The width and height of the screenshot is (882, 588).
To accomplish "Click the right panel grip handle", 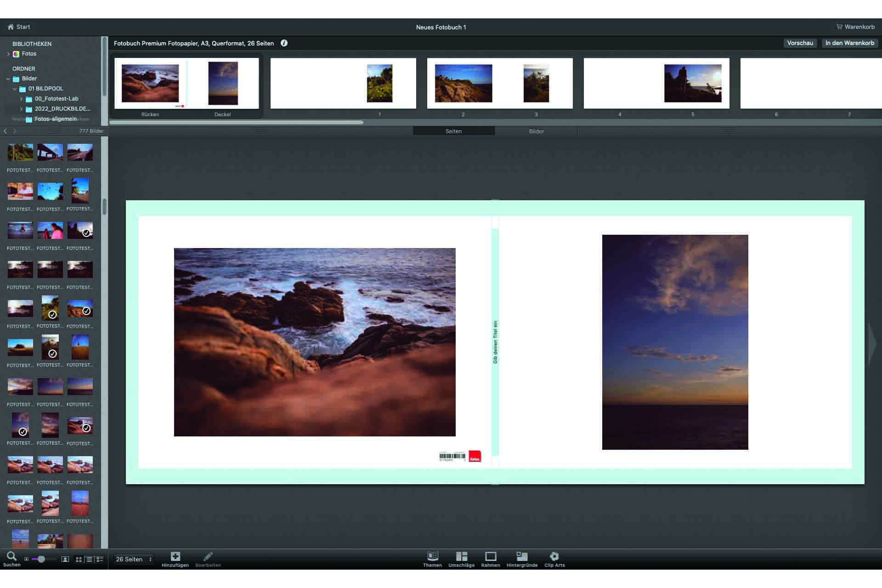I will [x=729, y=131].
